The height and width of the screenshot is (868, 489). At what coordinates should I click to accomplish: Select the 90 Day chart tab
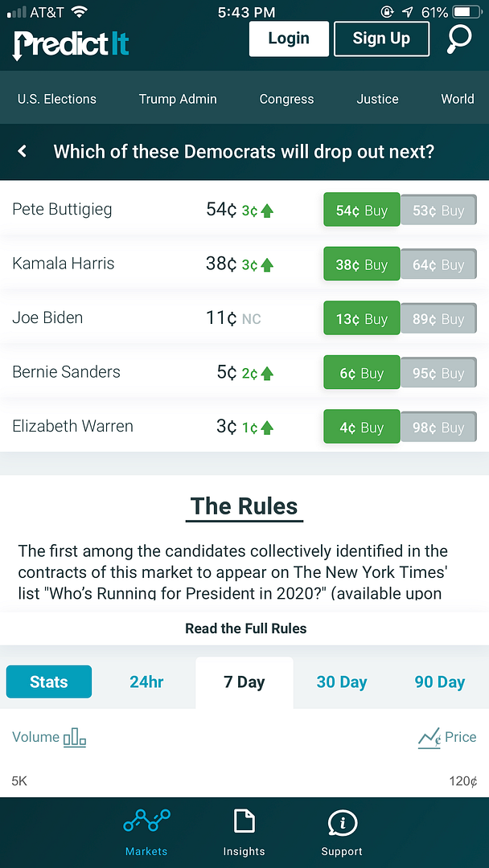click(x=439, y=682)
